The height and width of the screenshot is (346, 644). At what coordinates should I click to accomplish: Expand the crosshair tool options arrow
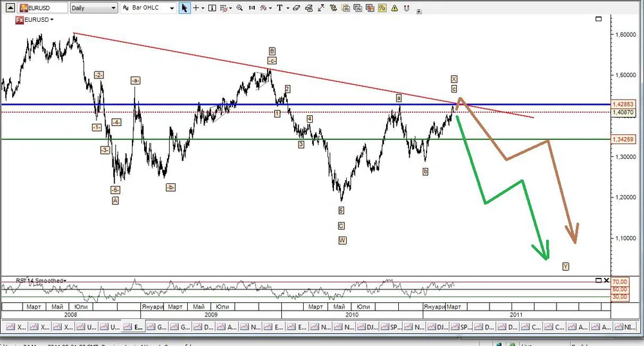[203, 8]
